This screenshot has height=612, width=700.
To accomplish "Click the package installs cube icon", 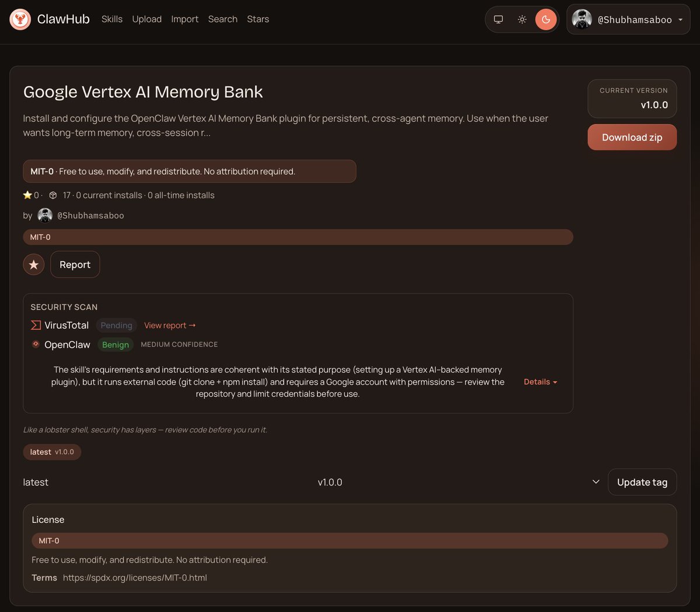I will (x=53, y=195).
